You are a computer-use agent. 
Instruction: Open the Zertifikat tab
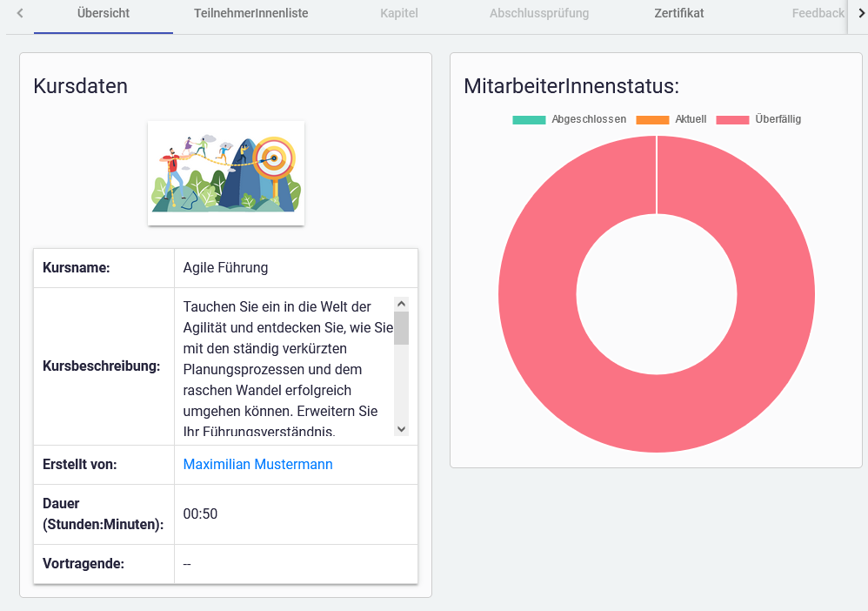pyautogui.click(x=679, y=14)
